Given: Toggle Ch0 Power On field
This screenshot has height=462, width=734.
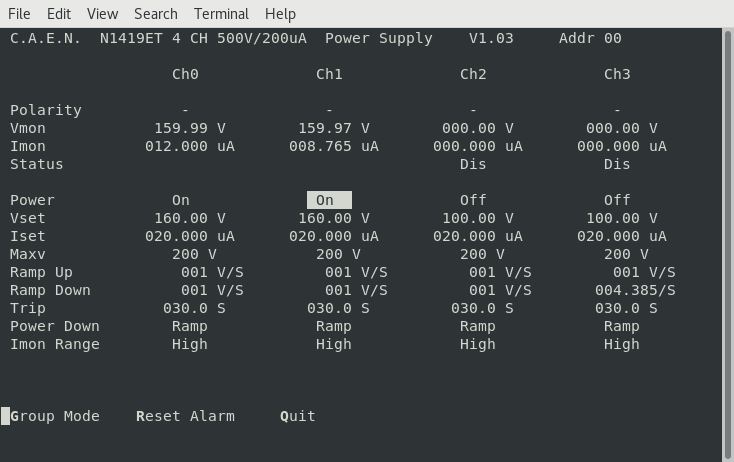Looking at the screenshot, I should click(x=181, y=200).
